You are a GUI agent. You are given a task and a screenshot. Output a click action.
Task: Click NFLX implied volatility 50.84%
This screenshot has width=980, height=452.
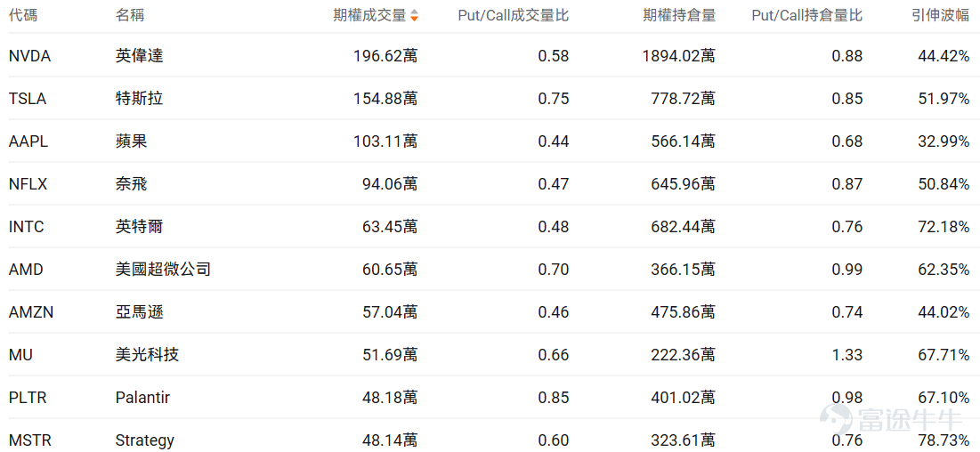point(944,184)
